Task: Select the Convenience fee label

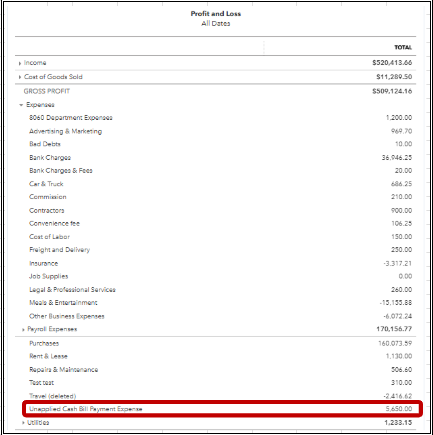Action: tap(54, 223)
